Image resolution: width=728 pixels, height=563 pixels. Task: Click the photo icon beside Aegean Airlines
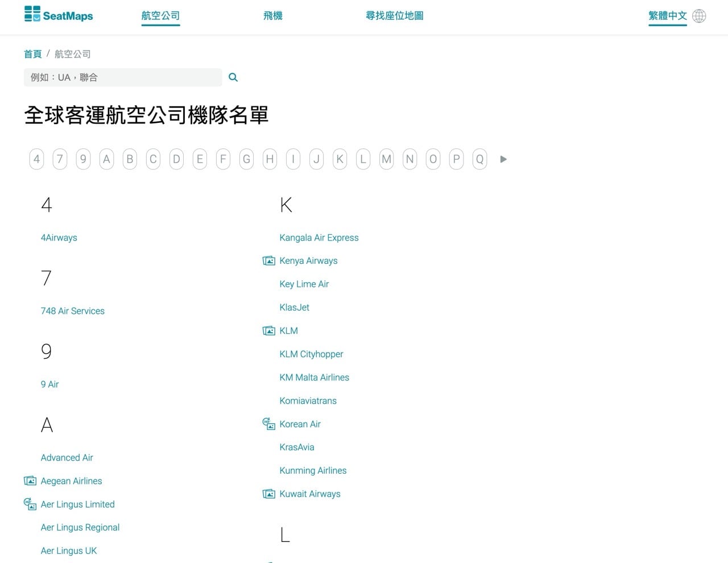[30, 481]
